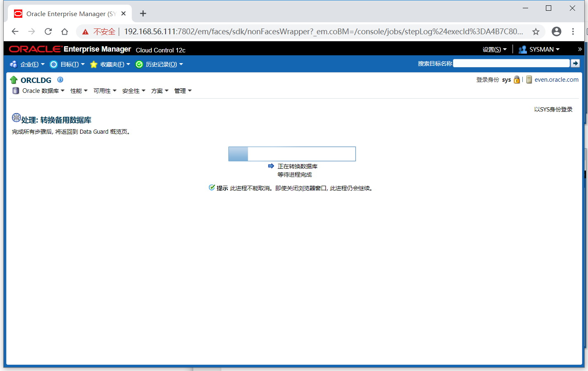Click the host server icon
Image resolution: width=588 pixels, height=371 pixels.
coord(529,80)
